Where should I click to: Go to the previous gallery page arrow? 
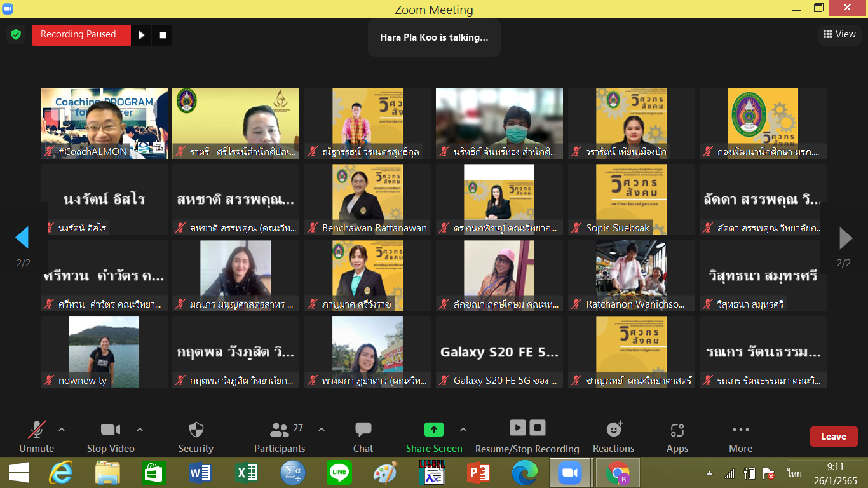tap(22, 238)
